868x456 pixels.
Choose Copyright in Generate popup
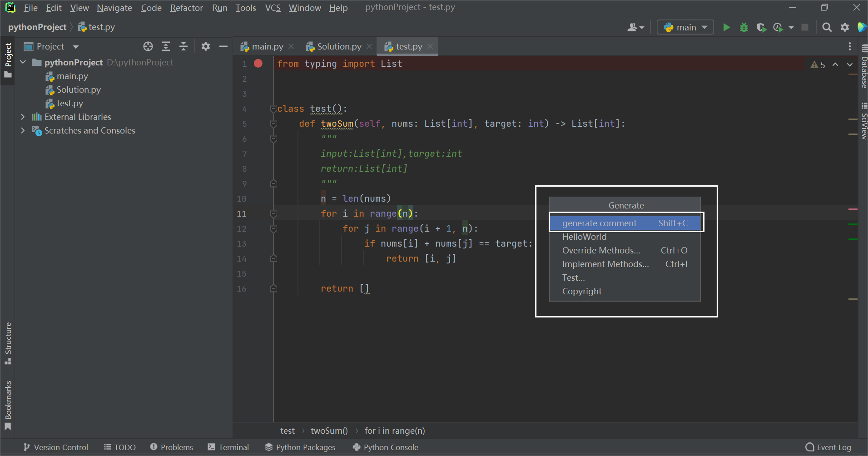[625, 291]
